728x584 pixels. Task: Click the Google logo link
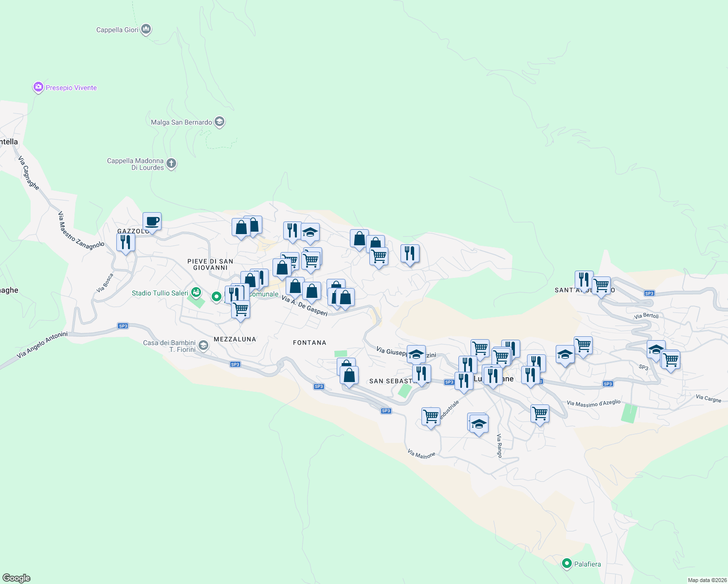(17, 578)
